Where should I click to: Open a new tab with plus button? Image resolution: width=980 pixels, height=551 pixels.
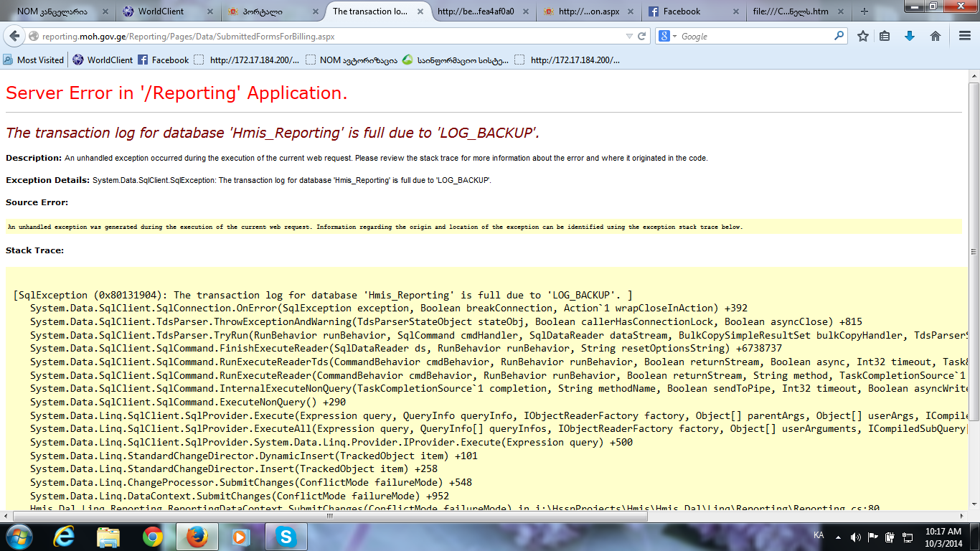tap(864, 11)
